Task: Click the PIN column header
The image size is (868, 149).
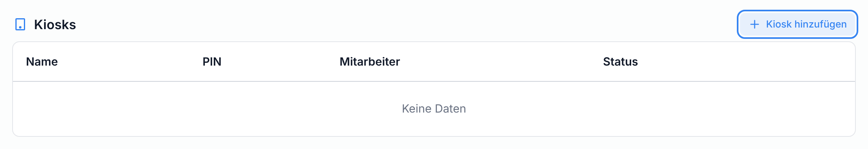Action: coord(212,62)
